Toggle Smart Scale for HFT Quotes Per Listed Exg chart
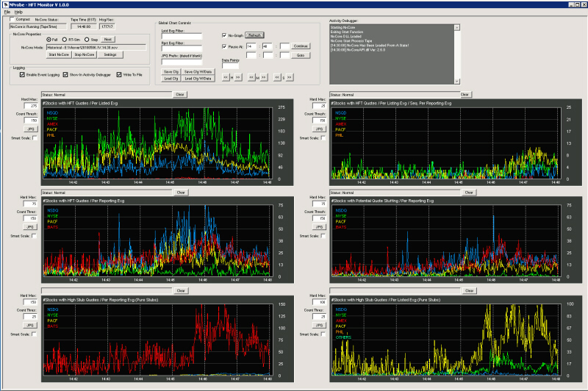Image resolution: width=588 pixels, height=391 pixels. (35, 138)
